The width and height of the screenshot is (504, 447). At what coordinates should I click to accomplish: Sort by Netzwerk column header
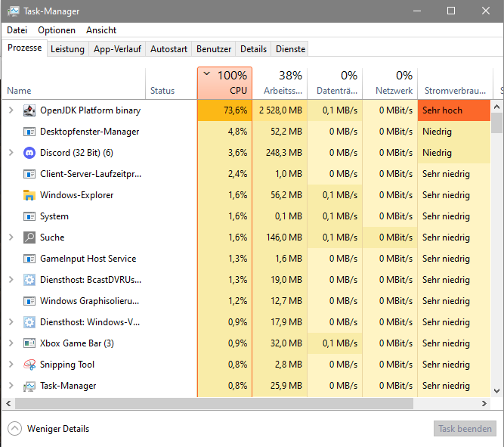tap(390, 83)
